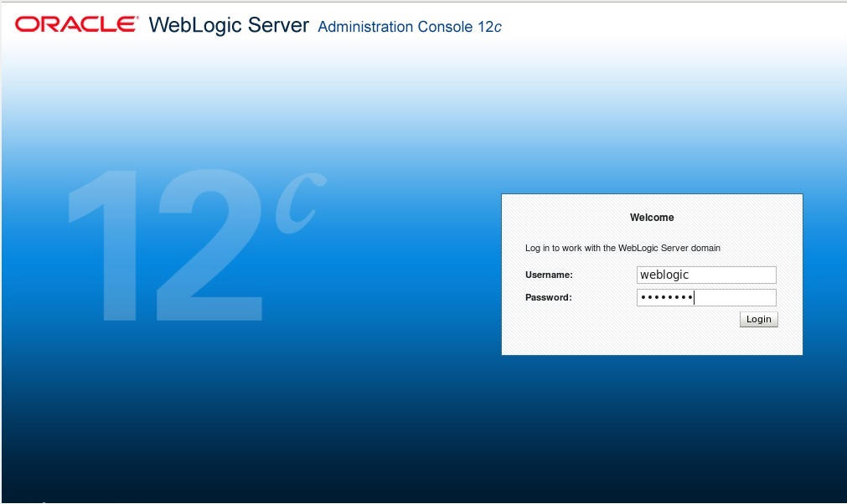Click the 'Welcome' heading text
Viewport: 847px width, 504px height.
coord(652,218)
